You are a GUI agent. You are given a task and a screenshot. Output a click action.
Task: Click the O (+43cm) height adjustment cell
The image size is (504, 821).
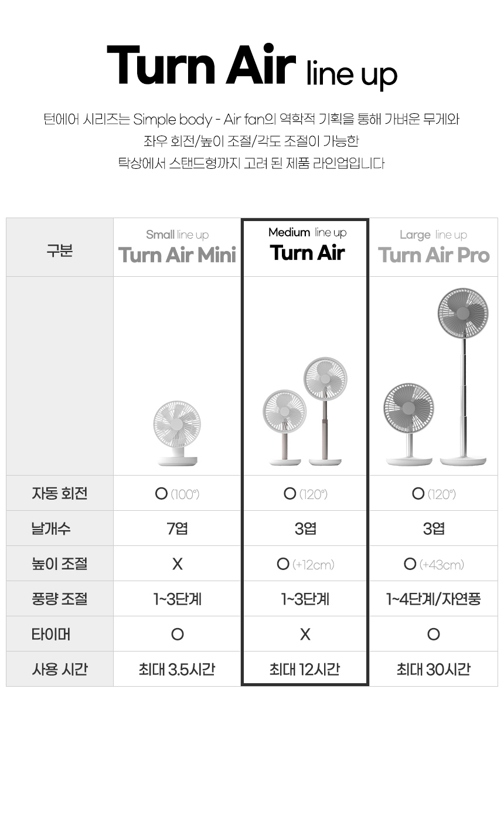[x=434, y=564]
